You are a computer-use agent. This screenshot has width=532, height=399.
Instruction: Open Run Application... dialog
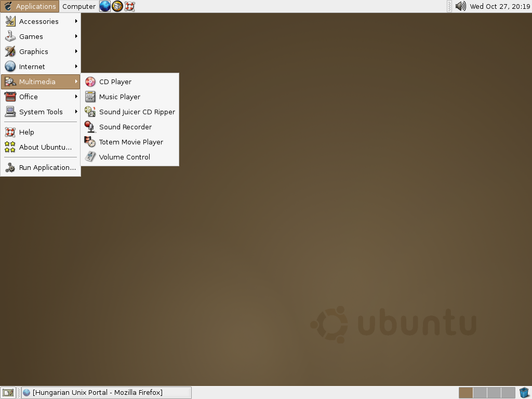[x=41, y=167]
